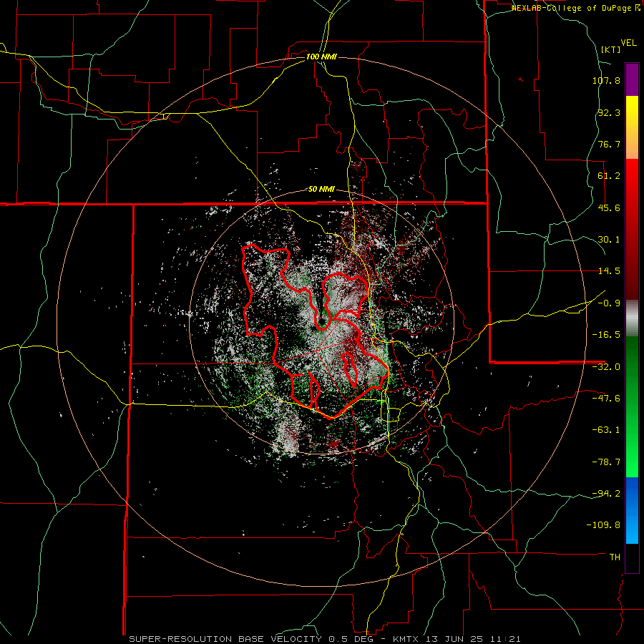
Task: Click the 11:21 timestamp in the caption
Action: 504,639
